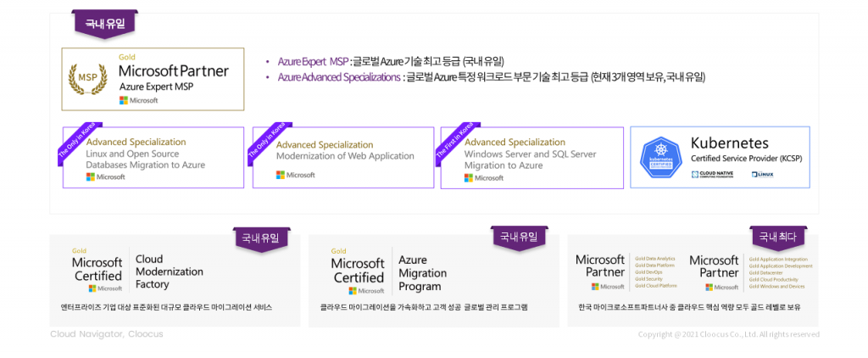Click 'Gold Cloud Productivity' competency
The image size is (868, 358).
(x=773, y=280)
